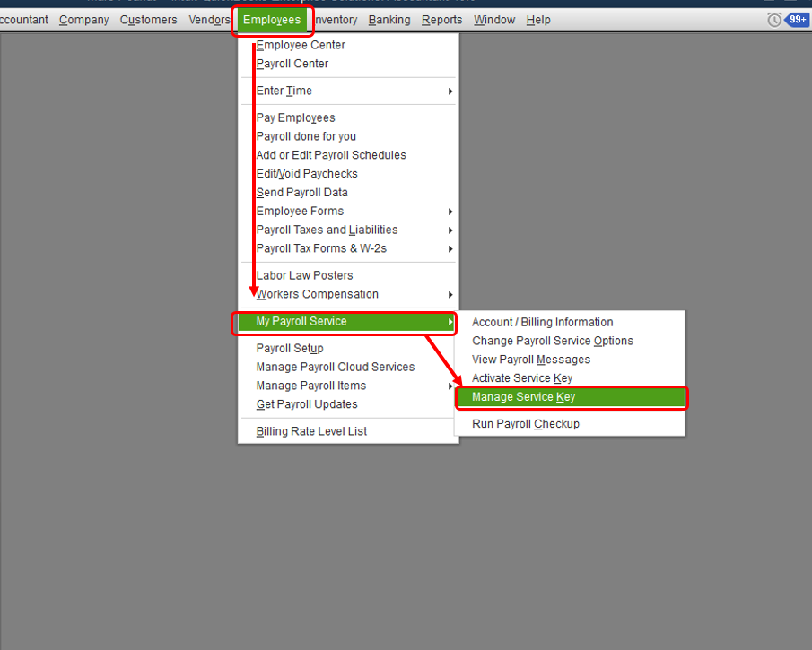Open the Vendors menu
The height and width of the screenshot is (650, 812).
coord(209,20)
